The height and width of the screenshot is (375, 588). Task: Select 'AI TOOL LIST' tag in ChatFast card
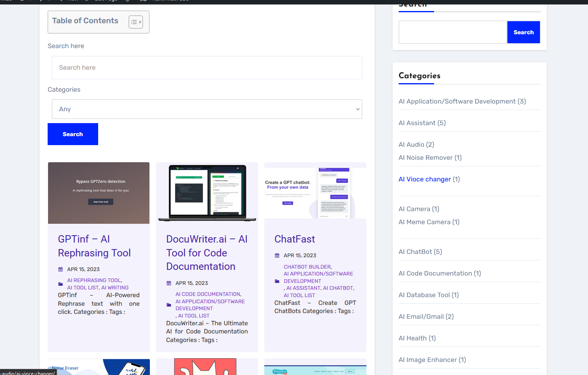299,296
